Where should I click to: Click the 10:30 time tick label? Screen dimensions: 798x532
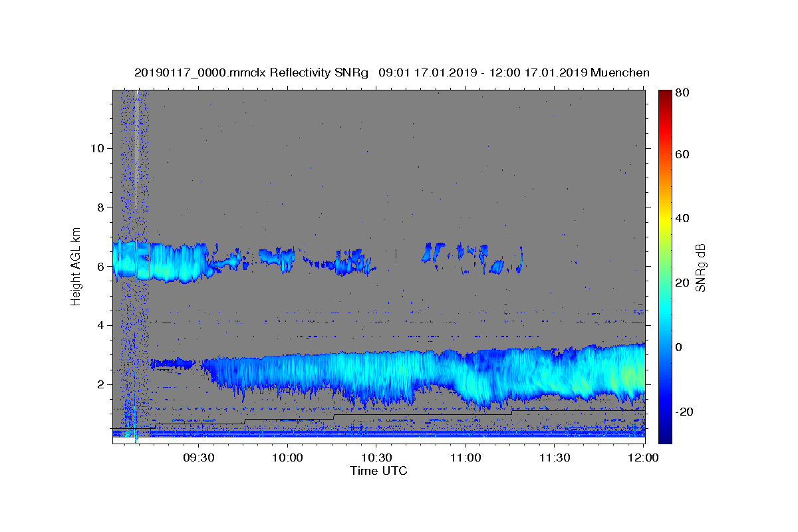point(376,458)
